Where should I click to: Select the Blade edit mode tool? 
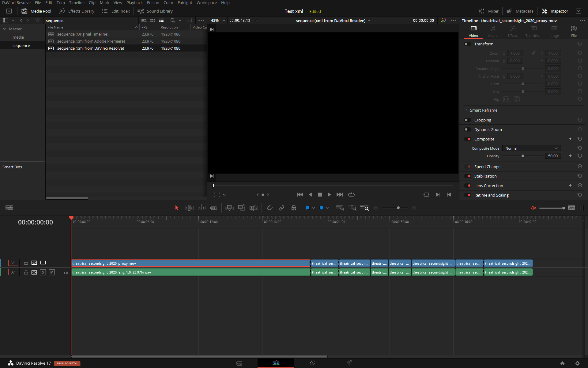(x=214, y=208)
